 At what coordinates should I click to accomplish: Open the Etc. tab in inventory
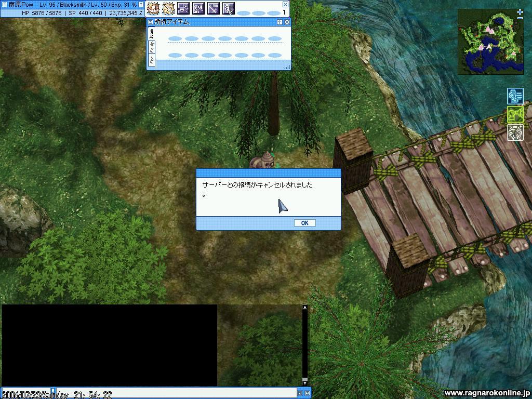[152, 60]
